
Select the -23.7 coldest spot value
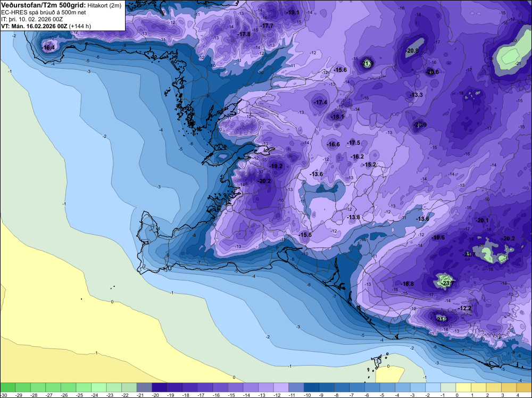(x=447, y=283)
